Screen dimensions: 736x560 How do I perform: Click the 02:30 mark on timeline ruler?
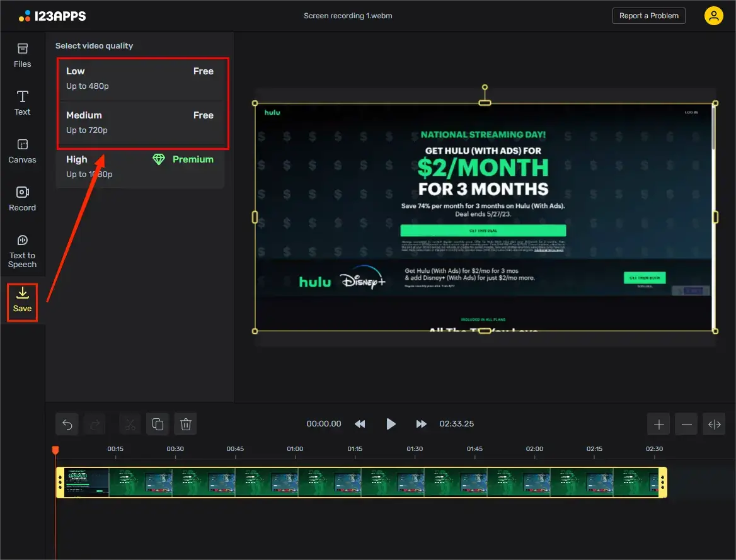(654, 449)
